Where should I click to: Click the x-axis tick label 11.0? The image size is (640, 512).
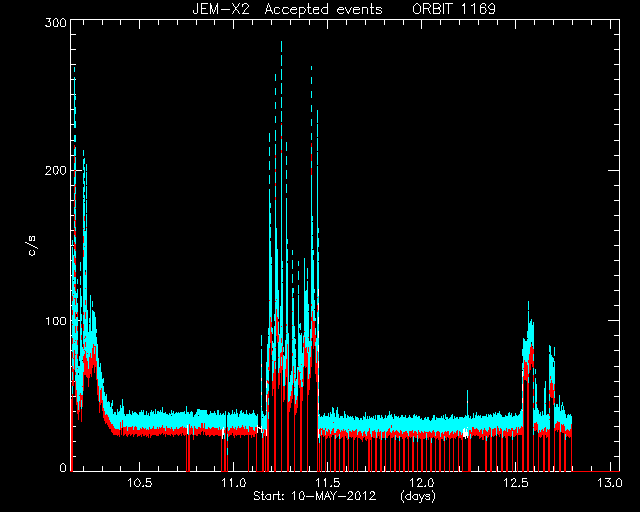pos(233,483)
